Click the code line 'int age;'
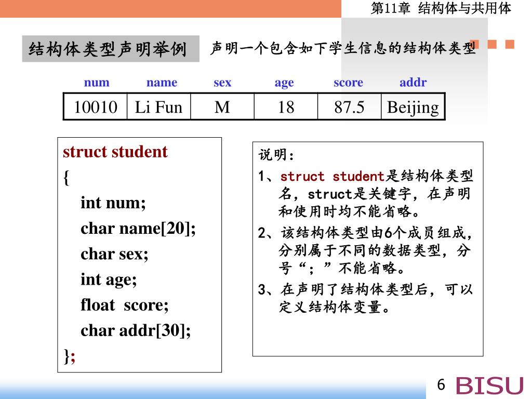This screenshot has height=399, width=532. (x=109, y=280)
